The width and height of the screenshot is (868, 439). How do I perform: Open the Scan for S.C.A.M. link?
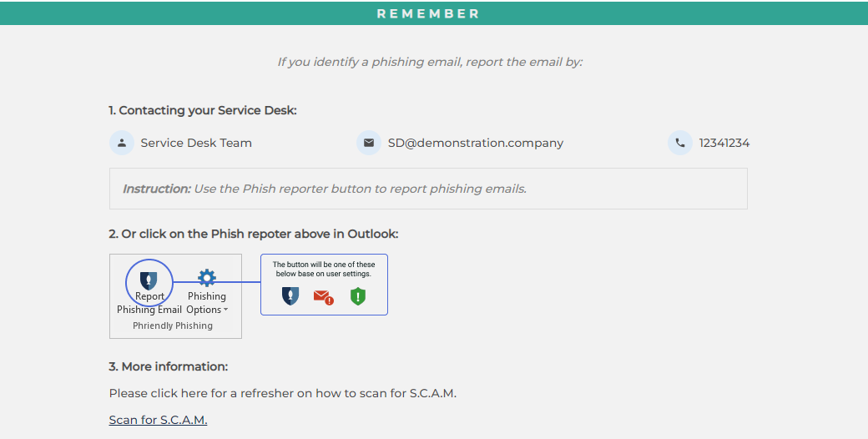159,420
